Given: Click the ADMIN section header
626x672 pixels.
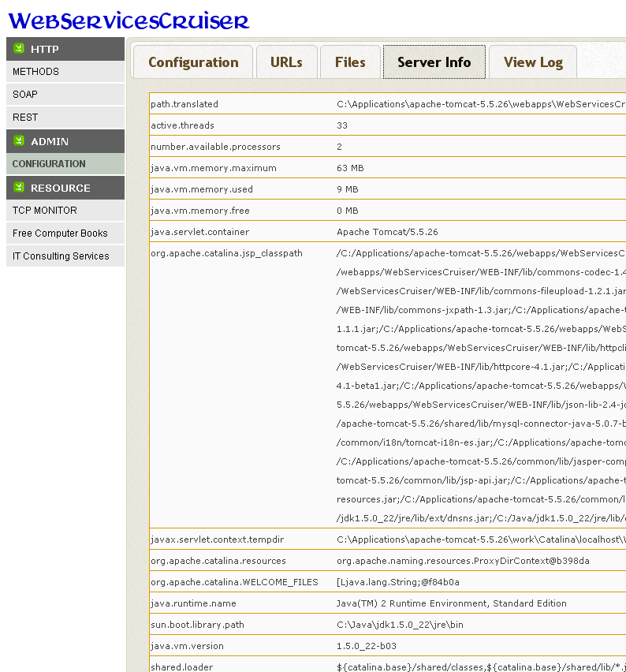Looking at the screenshot, I should (65, 141).
